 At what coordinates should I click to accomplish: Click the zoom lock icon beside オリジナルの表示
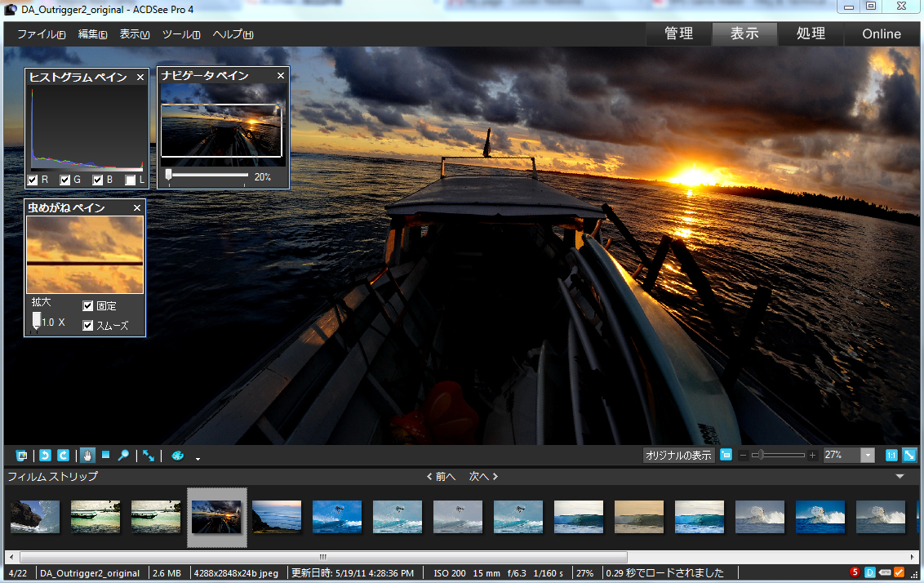726,455
